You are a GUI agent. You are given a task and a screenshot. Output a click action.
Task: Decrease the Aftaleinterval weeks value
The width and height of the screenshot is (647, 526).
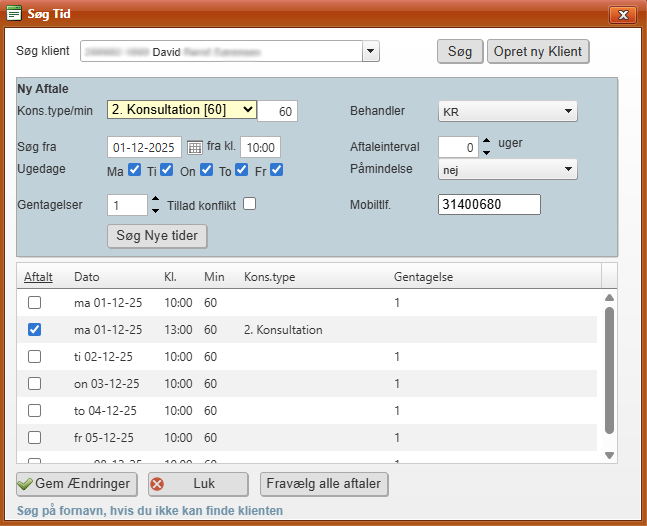[486, 152]
